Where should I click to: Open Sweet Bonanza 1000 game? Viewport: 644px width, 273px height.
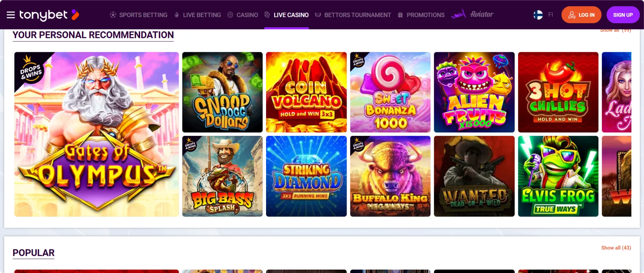pyautogui.click(x=390, y=92)
